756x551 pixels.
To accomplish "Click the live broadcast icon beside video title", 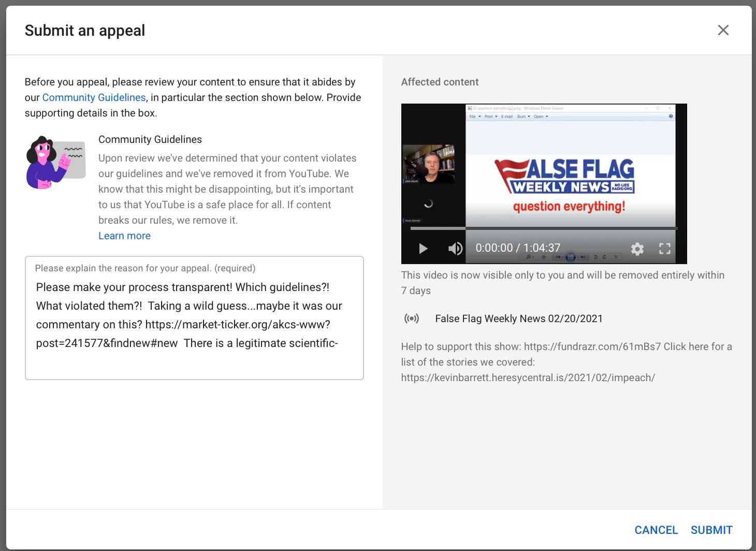I will 412,318.
